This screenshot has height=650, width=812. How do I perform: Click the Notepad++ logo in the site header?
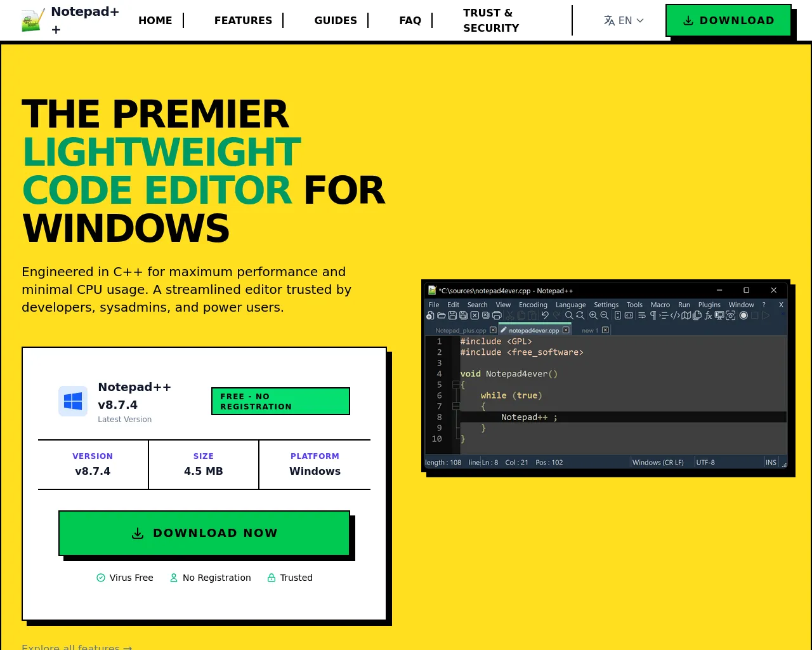point(33,20)
